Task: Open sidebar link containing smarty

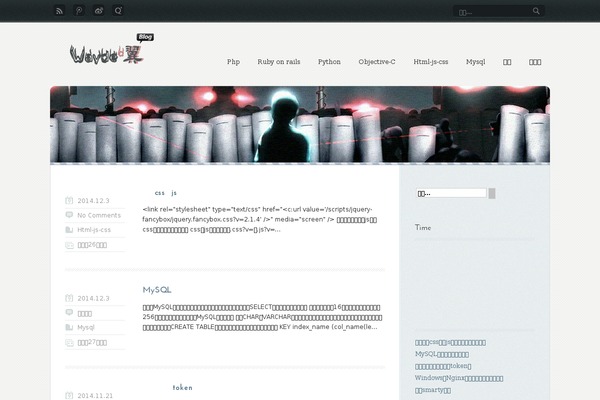Action: (433, 390)
